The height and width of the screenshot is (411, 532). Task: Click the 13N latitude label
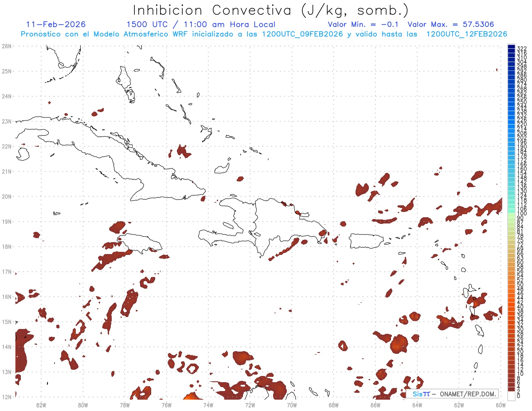[x=7, y=372]
